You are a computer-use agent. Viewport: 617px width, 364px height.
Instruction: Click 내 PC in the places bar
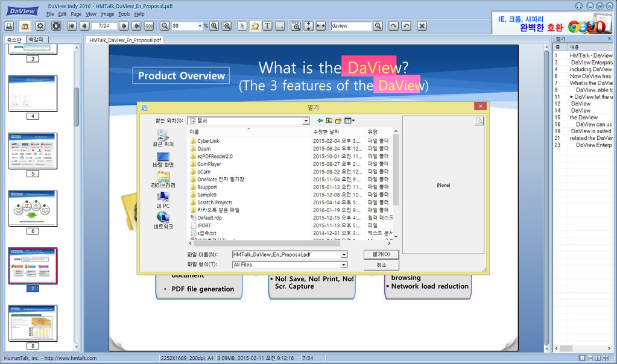click(x=163, y=201)
